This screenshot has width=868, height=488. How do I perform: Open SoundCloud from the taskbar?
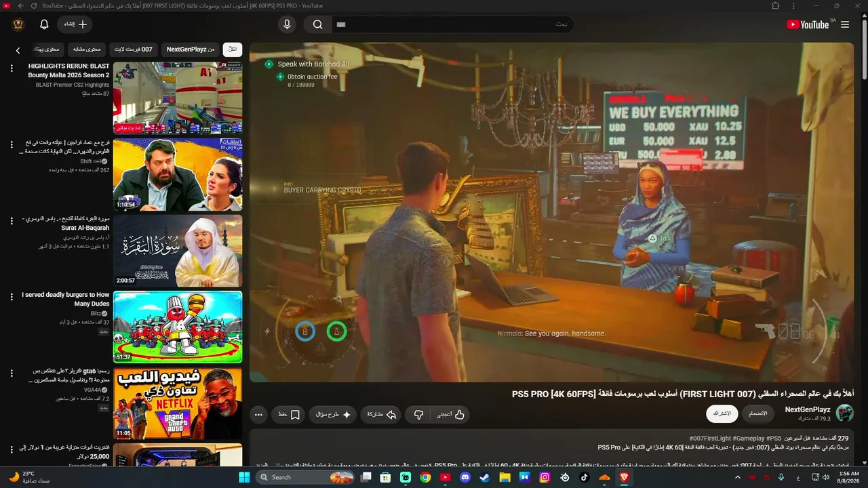click(x=604, y=477)
